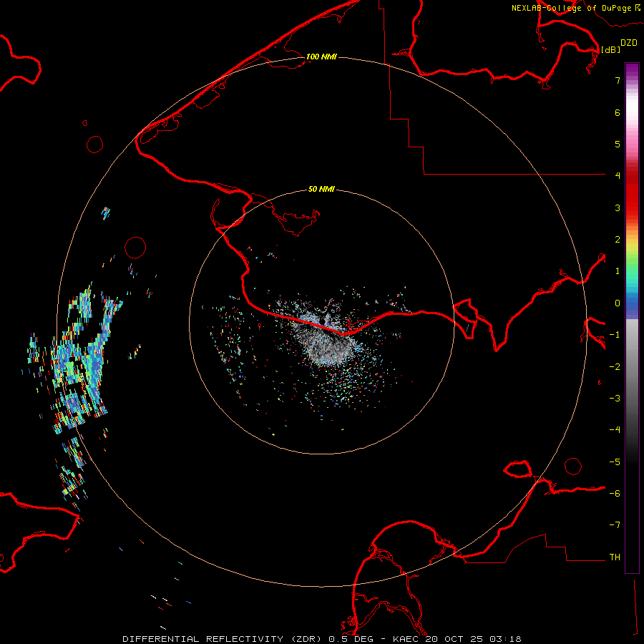Click the DIFFERENTIAL REFLECTIVITY (ZDR) caption text

(223, 639)
